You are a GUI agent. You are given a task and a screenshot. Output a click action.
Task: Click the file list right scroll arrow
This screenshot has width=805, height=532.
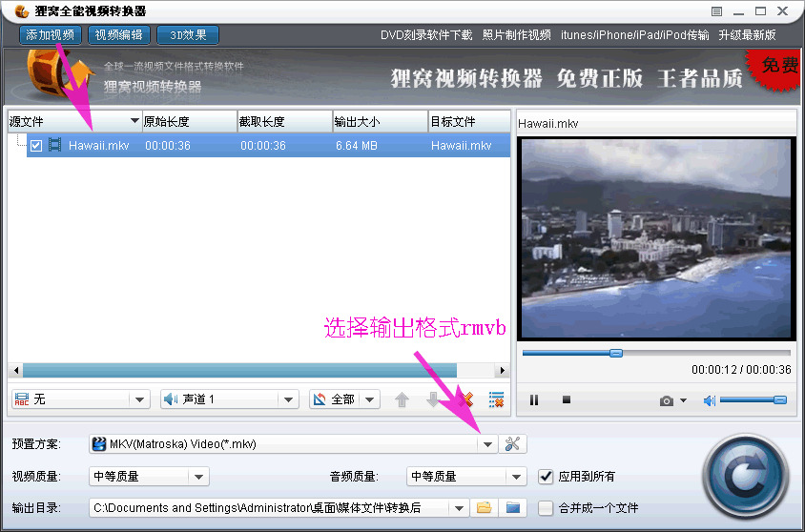502,370
